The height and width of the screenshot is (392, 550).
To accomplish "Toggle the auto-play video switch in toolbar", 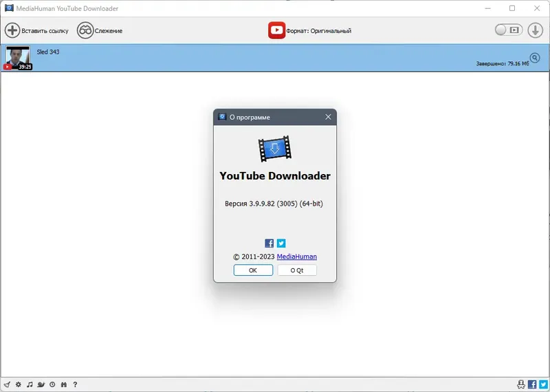I will point(509,30).
